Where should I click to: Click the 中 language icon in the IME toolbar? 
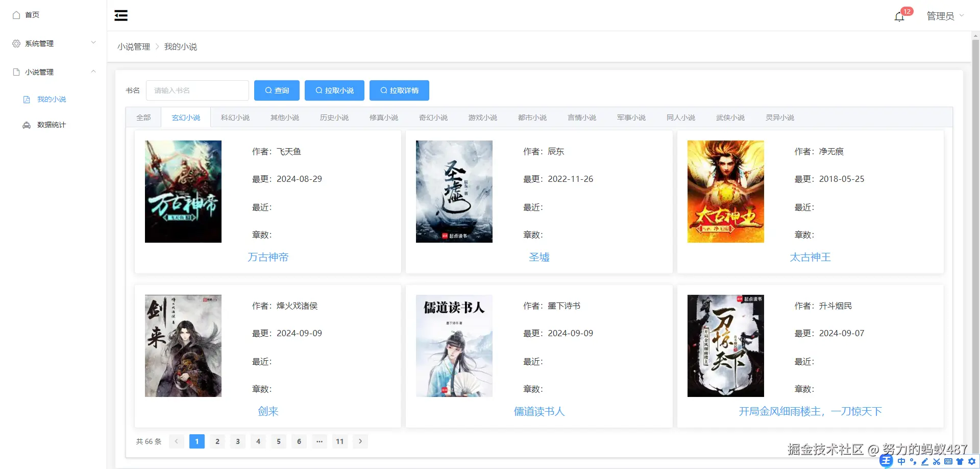pyautogui.click(x=901, y=461)
